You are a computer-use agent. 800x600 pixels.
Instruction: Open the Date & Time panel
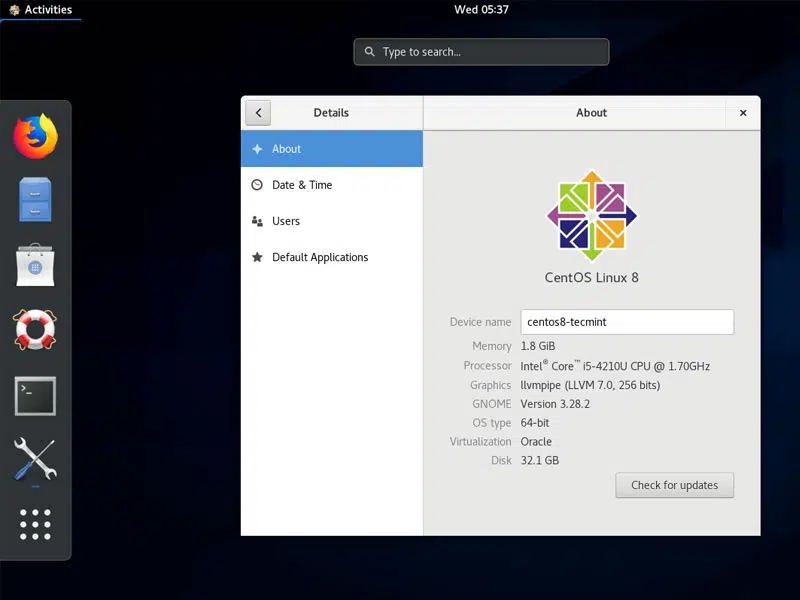(x=332, y=185)
